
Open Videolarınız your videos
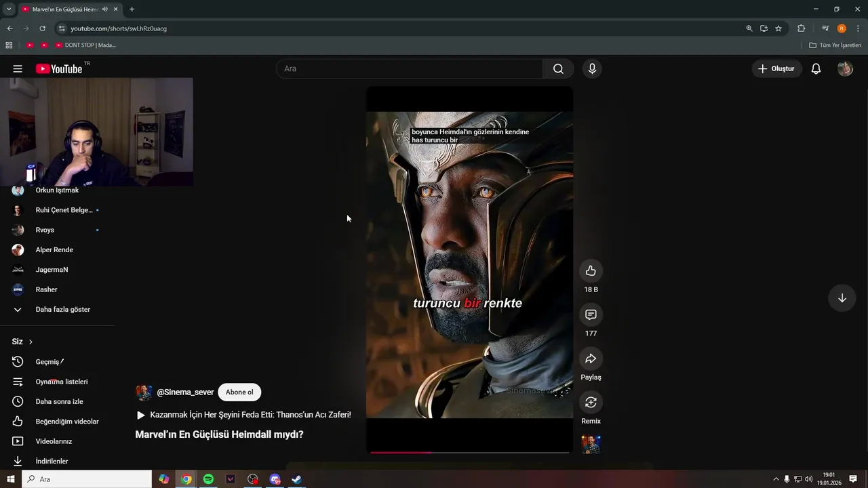pyautogui.click(x=54, y=441)
